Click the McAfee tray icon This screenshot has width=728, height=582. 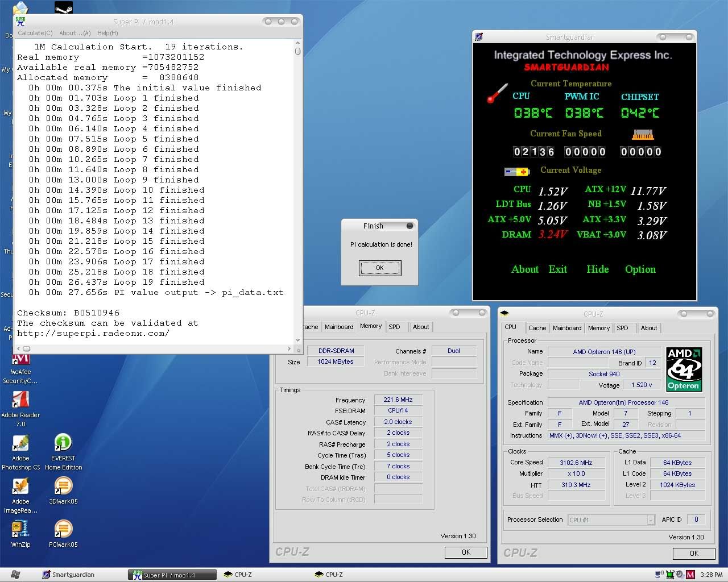[690, 575]
